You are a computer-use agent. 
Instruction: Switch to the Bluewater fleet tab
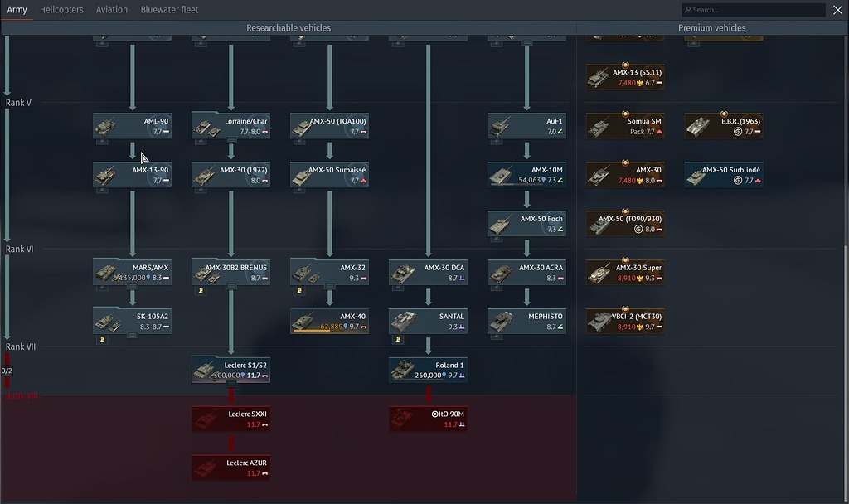pyautogui.click(x=169, y=9)
